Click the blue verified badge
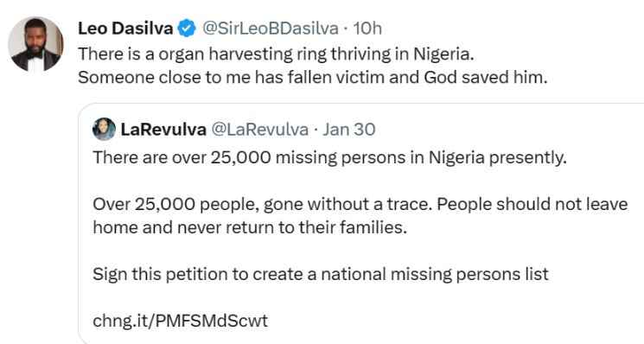 point(187,29)
